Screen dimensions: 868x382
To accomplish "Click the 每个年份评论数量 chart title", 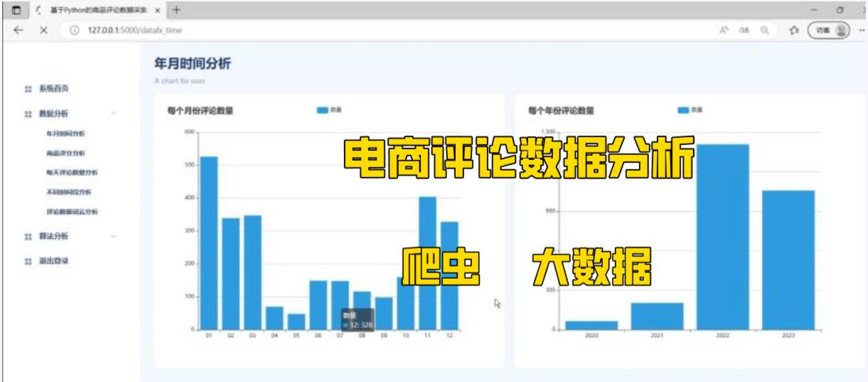I will pyautogui.click(x=561, y=111).
